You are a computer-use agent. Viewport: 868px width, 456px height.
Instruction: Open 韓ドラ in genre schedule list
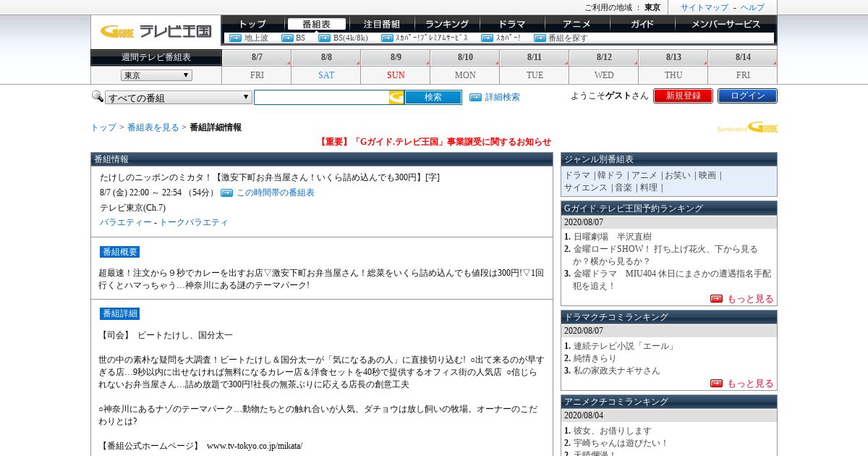[610, 175]
